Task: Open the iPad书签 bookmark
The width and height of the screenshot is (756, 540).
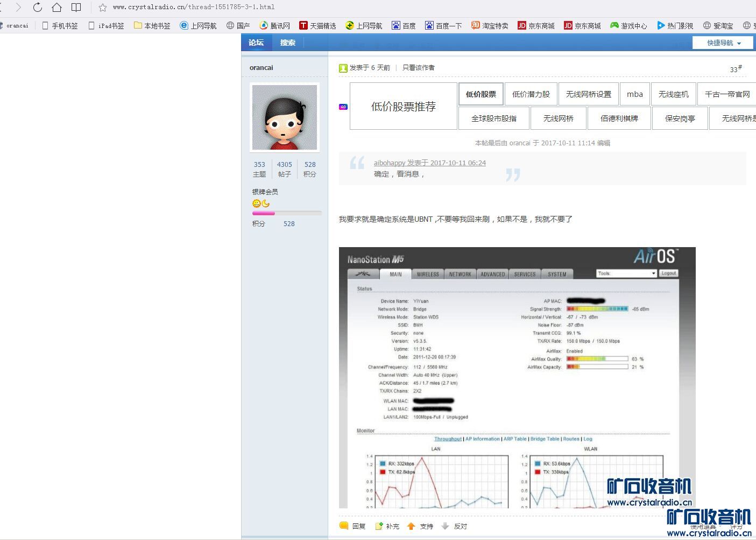Action: pos(106,25)
